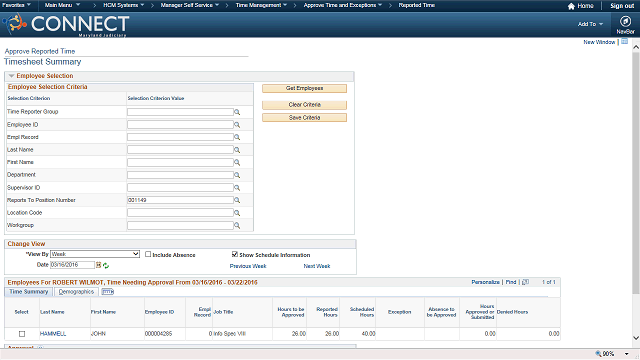640x360 pixels.
Task: Click the green refresh icon beside Date
Action: pyautogui.click(x=106, y=266)
